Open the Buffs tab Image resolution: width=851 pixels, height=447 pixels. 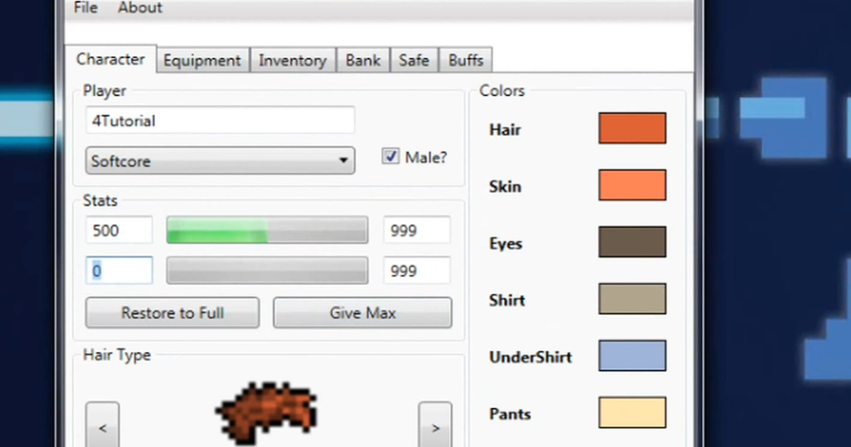click(x=466, y=60)
